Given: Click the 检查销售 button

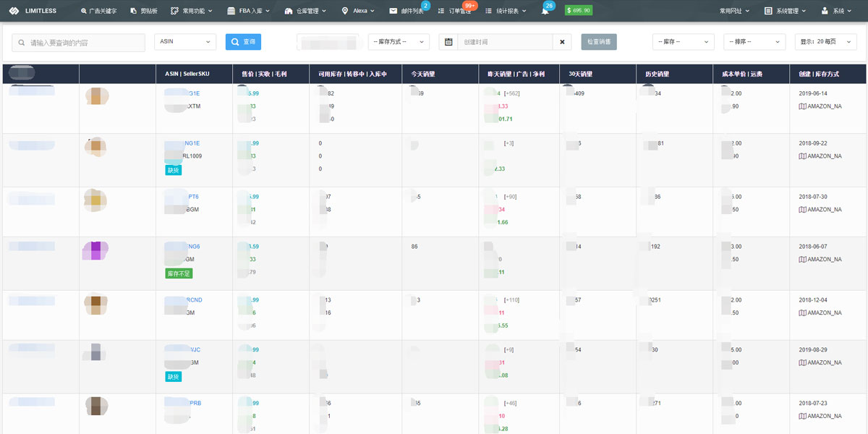Looking at the screenshot, I should pos(599,42).
